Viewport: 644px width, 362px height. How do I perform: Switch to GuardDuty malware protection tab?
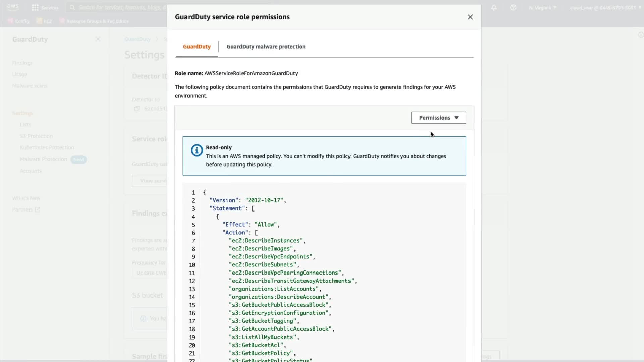266,47
